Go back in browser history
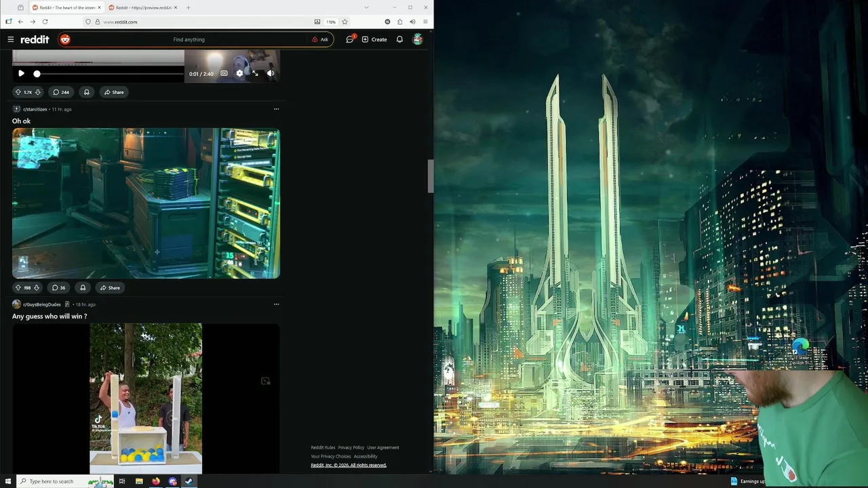Screen dimensions: 868x488 tap(20, 22)
